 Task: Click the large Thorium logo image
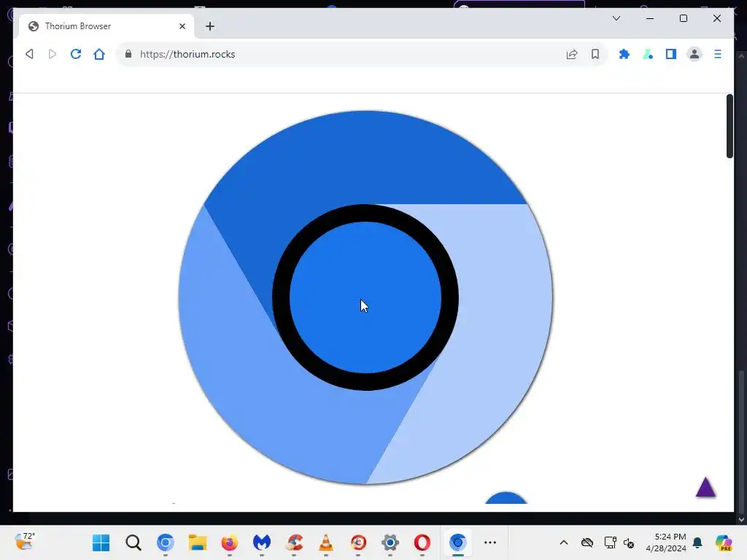(x=365, y=297)
